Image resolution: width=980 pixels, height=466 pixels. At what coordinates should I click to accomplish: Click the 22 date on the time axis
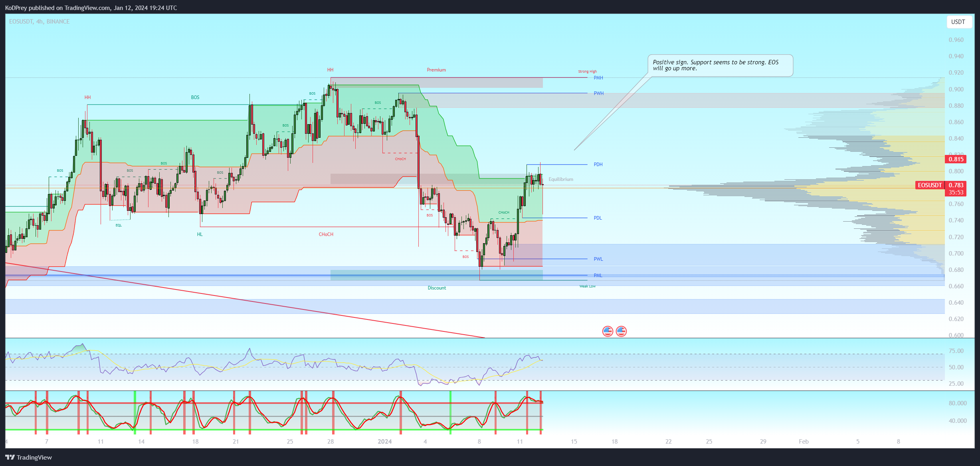668,442
